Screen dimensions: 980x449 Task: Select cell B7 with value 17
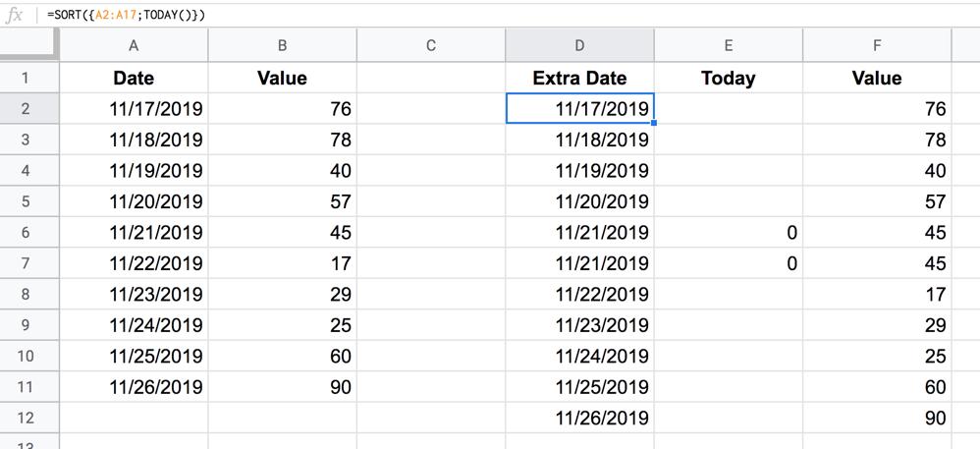point(283,263)
